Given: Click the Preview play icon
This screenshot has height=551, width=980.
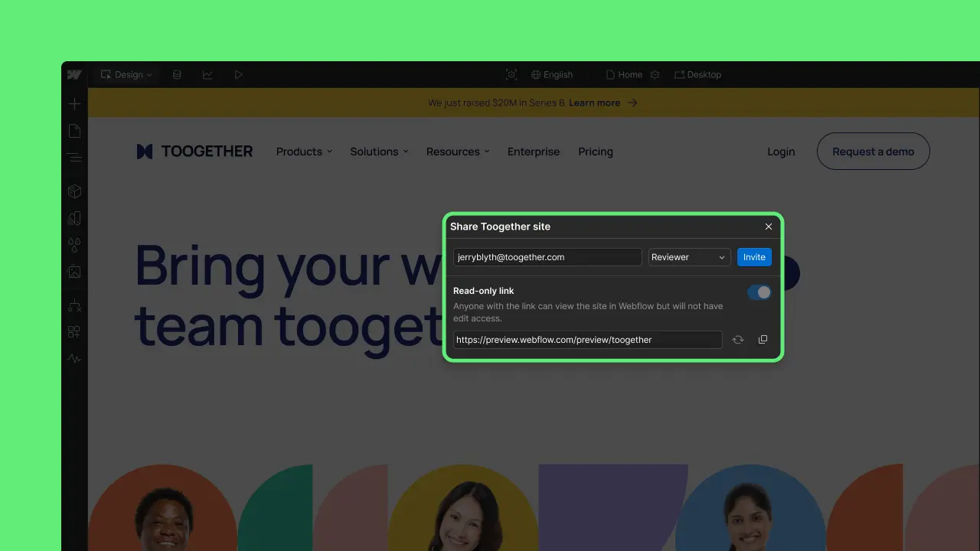Looking at the screenshot, I should (x=238, y=74).
